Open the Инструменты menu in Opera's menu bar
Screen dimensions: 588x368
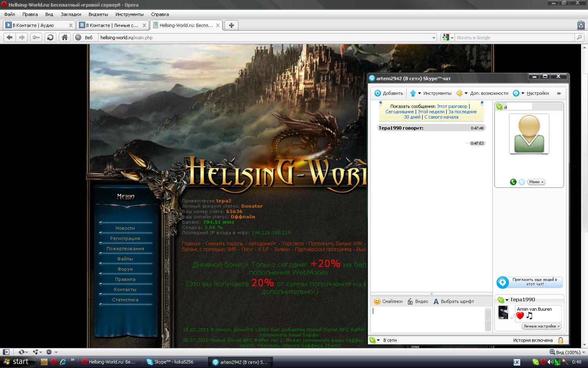click(x=129, y=14)
